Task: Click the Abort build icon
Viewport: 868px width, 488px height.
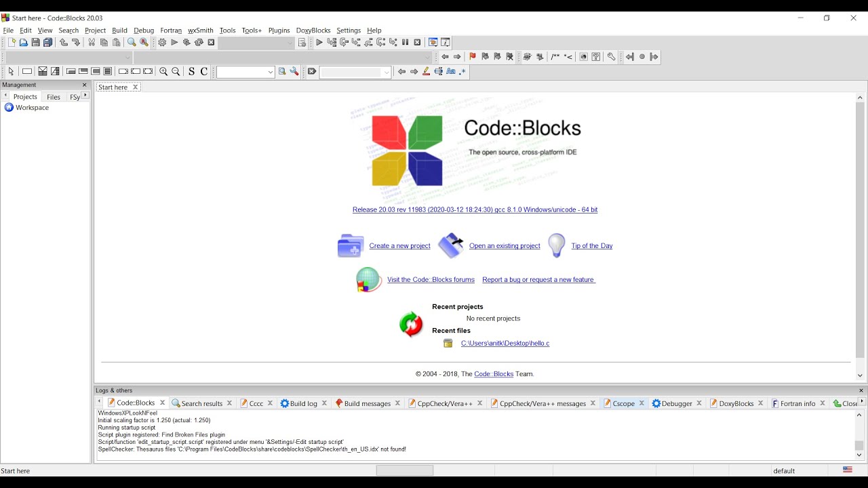Action: pos(211,43)
